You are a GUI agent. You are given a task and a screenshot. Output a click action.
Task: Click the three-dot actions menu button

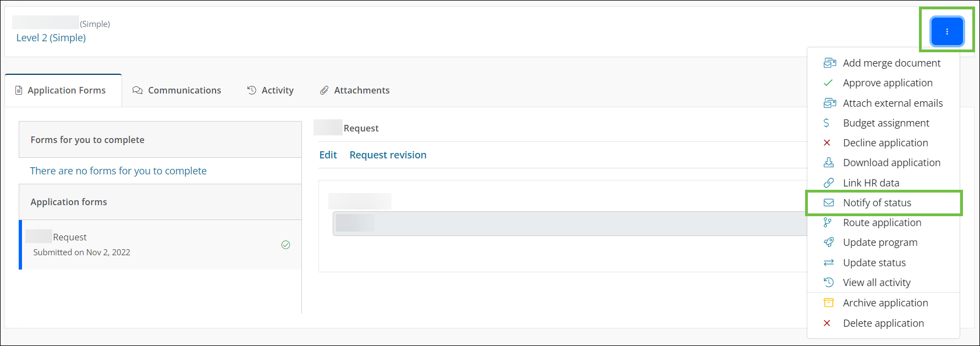point(946,31)
